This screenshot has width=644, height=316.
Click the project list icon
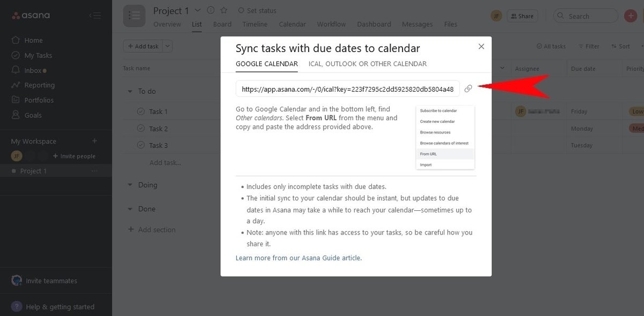[134, 16]
